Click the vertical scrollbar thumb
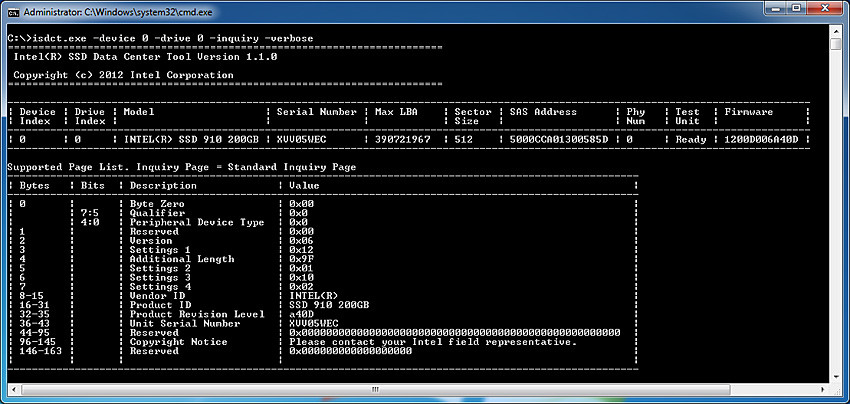The width and height of the screenshot is (850, 404). point(836,43)
